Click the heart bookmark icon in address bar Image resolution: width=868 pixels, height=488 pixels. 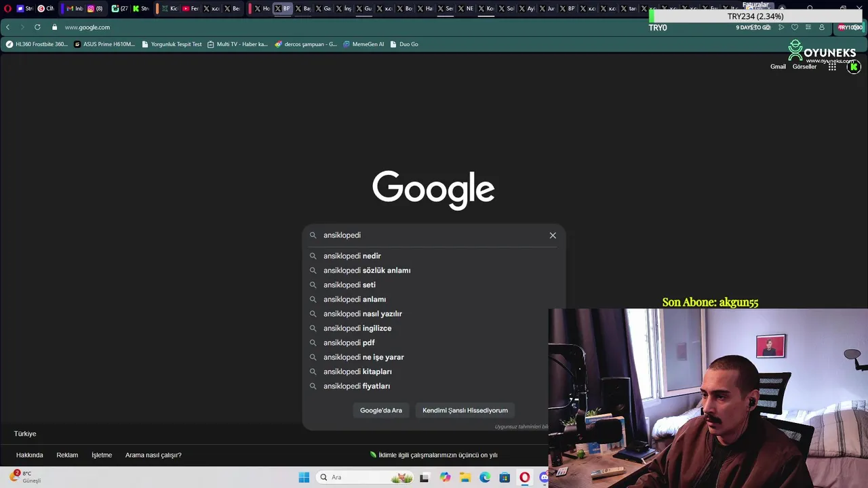[795, 27]
